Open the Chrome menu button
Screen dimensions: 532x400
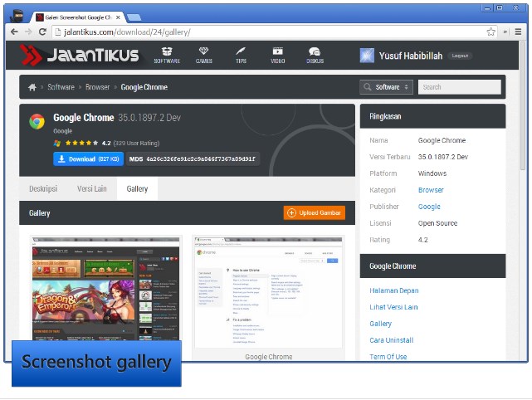[x=517, y=32]
